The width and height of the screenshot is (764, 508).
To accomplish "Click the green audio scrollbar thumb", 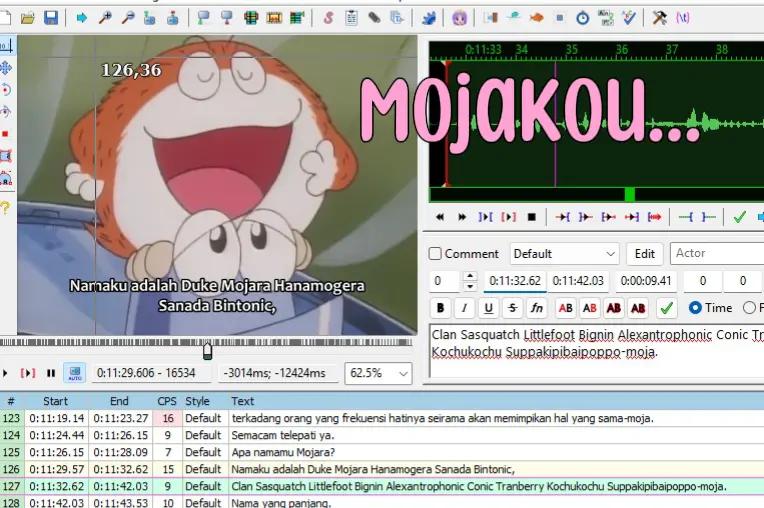I will coord(630,194).
